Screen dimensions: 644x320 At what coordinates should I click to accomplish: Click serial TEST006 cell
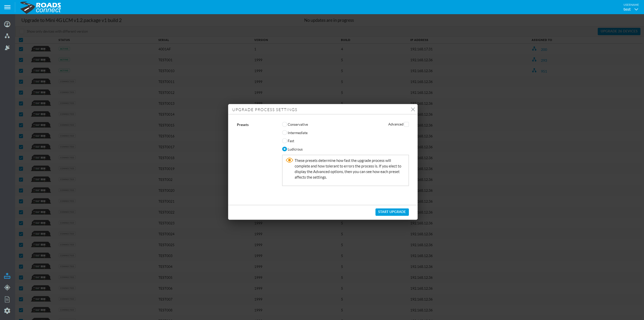pyautogui.click(x=165, y=288)
